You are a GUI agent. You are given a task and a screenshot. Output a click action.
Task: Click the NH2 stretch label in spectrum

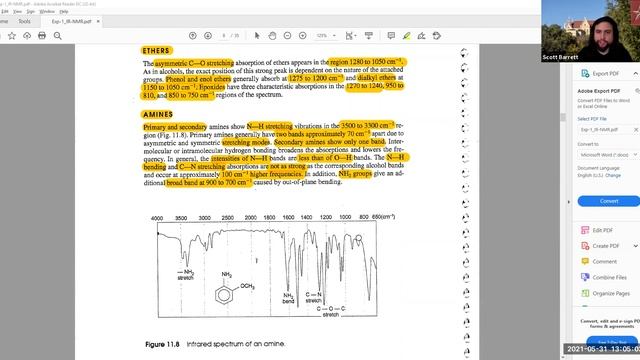pyautogui.click(x=186, y=275)
